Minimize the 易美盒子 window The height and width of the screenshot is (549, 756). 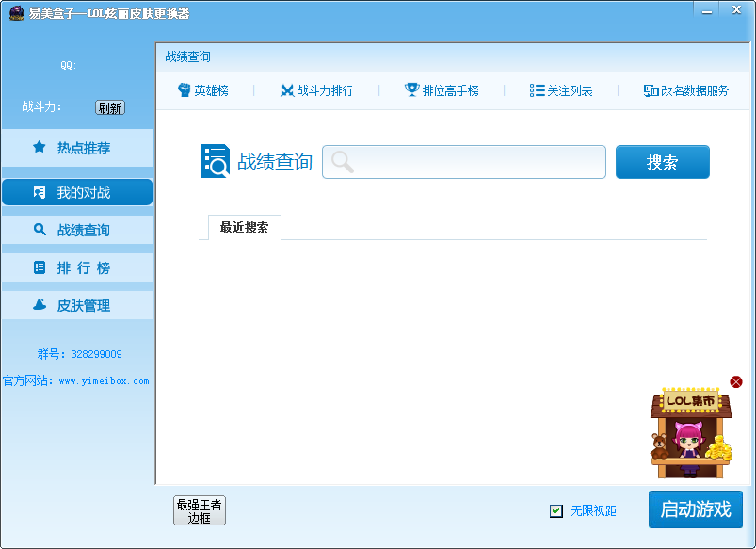click(x=707, y=10)
